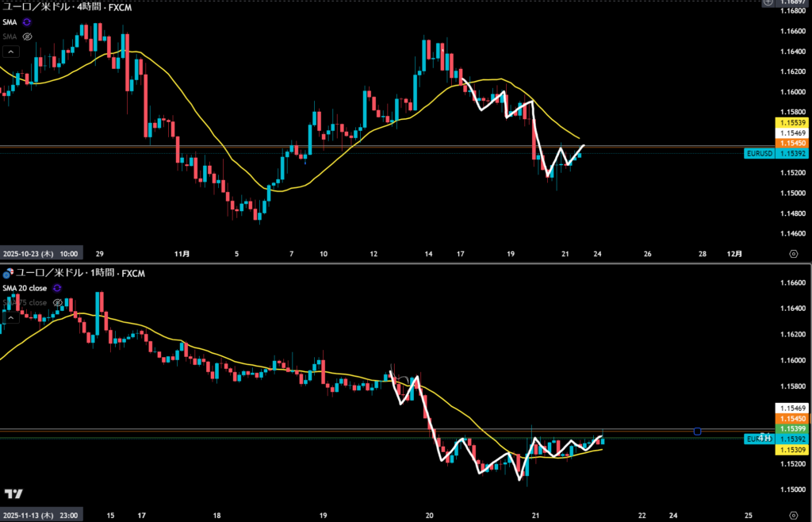Click the TradingView logo in bottom-left corner
Screen dimensions: 812x522
pyautogui.click(x=13, y=493)
